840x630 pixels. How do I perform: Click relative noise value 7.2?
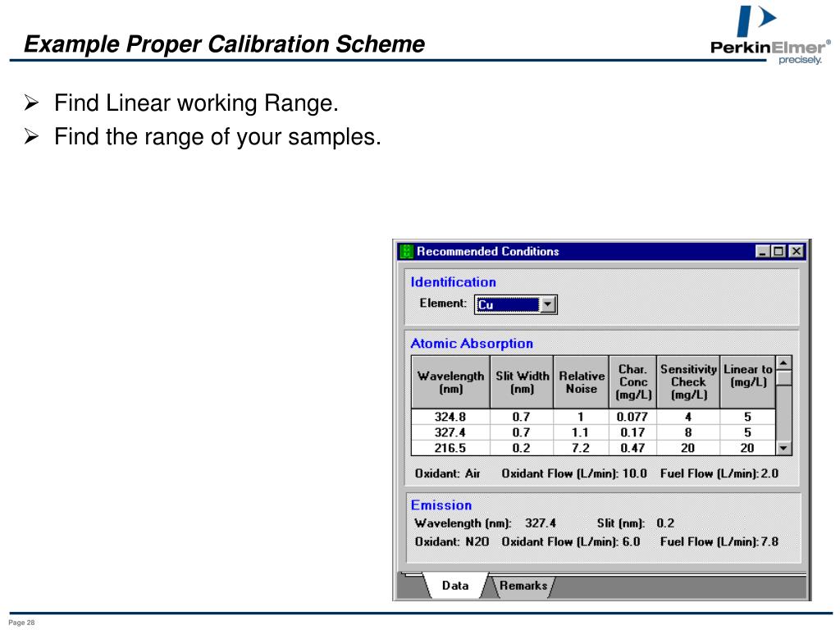click(581, 448)
